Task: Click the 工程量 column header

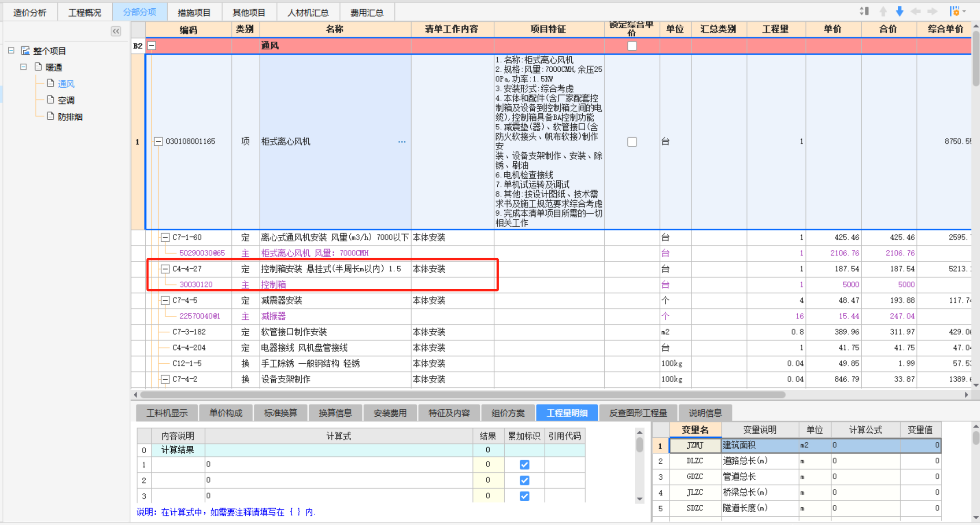Action: (775, 29)
